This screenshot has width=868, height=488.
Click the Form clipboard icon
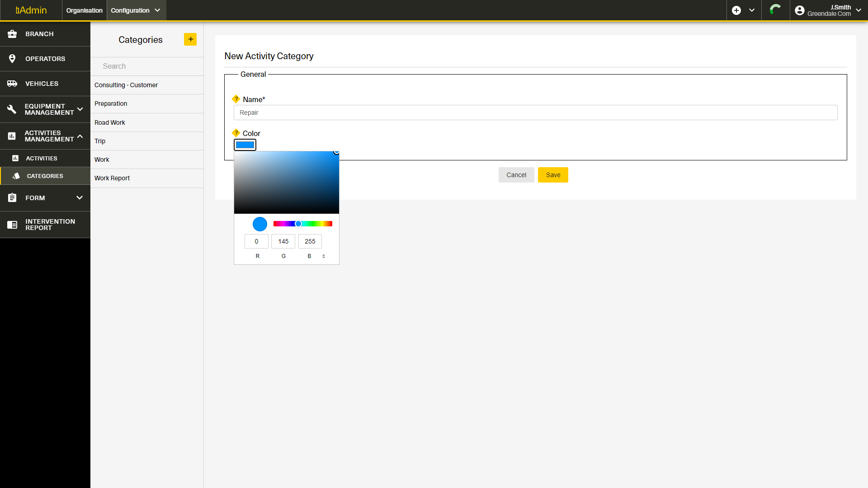tap(12, 198)
